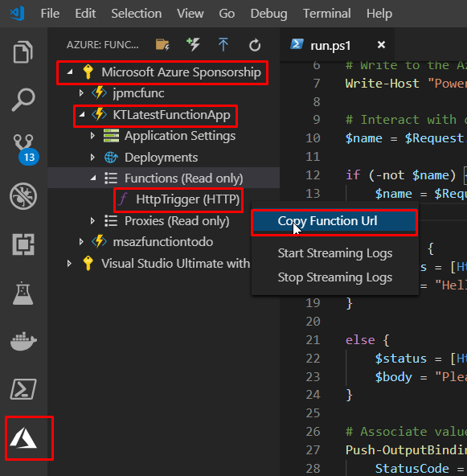The image size is (467, 476).
Task: Open the Go menu
Action: point(227,14)
